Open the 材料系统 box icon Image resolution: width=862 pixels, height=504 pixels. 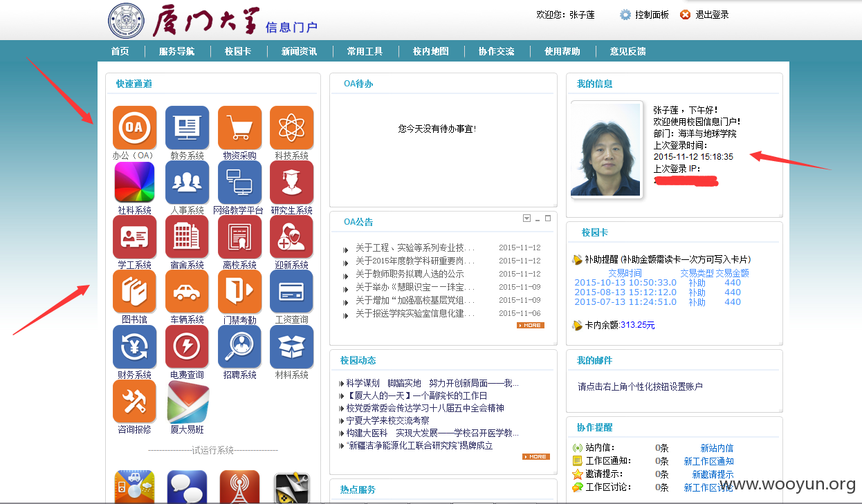coord(291,346)
